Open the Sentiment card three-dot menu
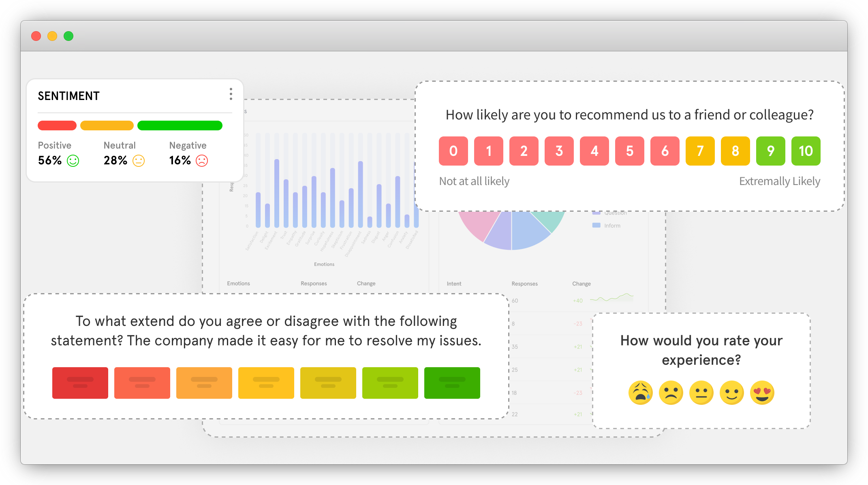This screenshot has width=868, height=485. pos(231,94)
